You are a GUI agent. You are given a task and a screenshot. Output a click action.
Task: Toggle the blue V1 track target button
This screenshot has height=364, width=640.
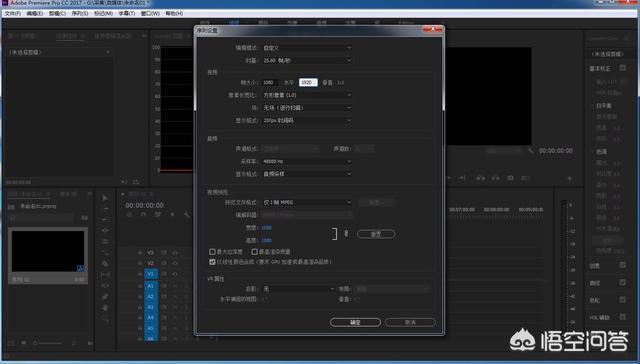(151, 274)
